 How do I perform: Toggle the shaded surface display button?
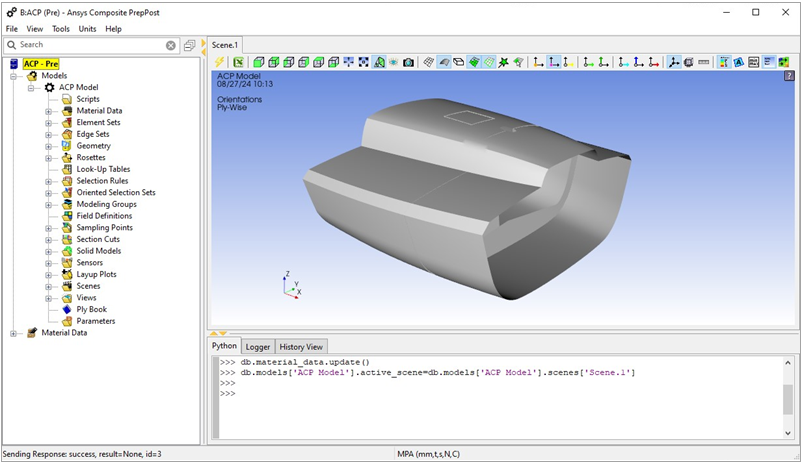[443, 62]
